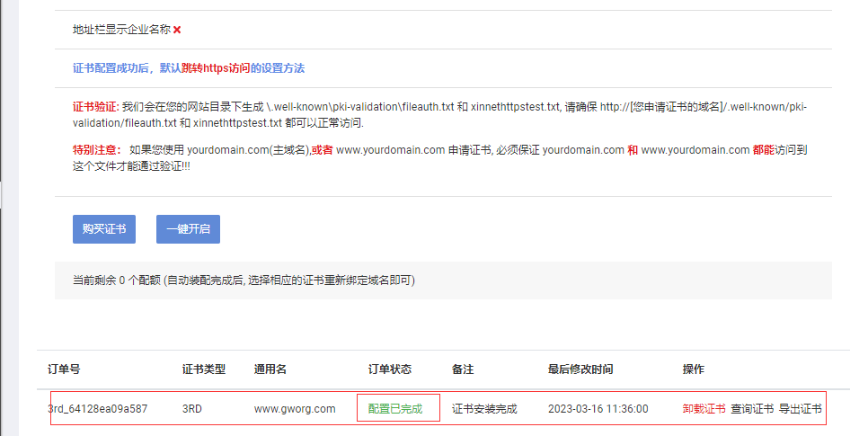The image size is (868, 436).
Task: Click order number 3rd_64128ea09a587
Action: 97,408
